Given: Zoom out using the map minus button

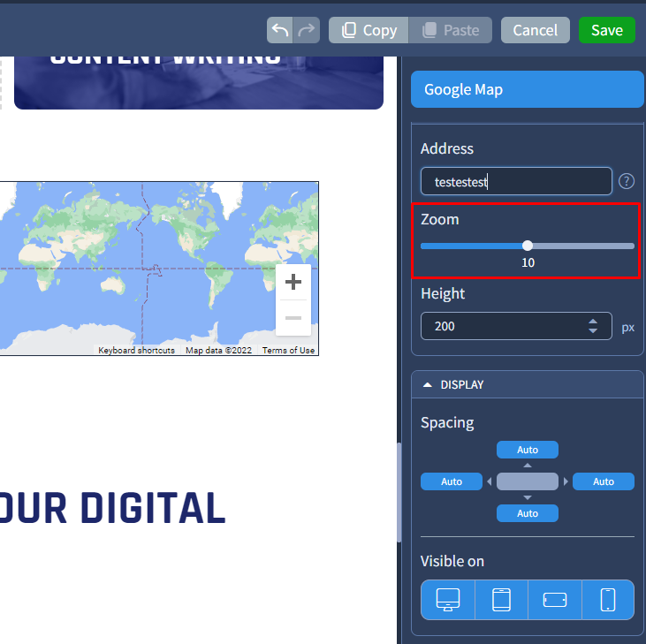Looking at the screenshot, I should [293, 317].
